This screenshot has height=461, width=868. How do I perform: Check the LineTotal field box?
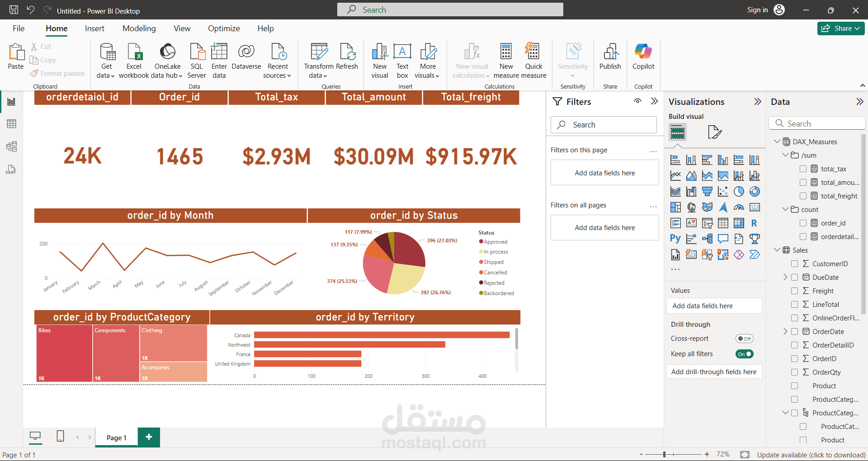(x=794, y=305)
